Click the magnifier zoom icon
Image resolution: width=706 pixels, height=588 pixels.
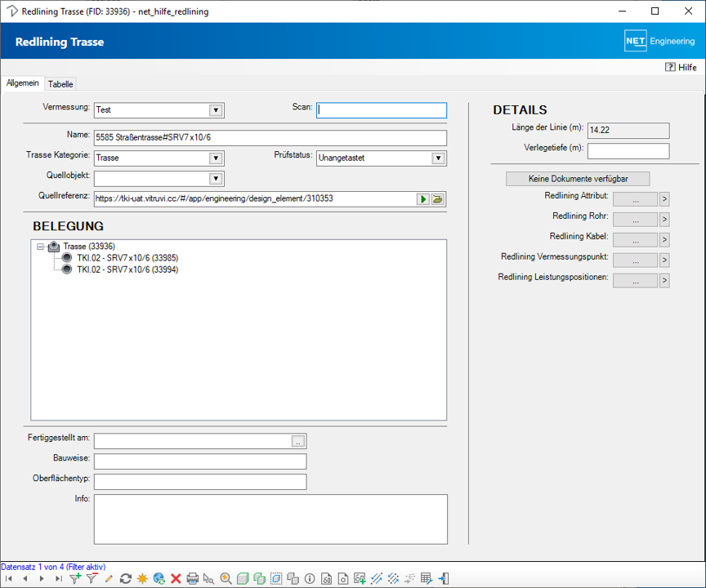point(226,578)
